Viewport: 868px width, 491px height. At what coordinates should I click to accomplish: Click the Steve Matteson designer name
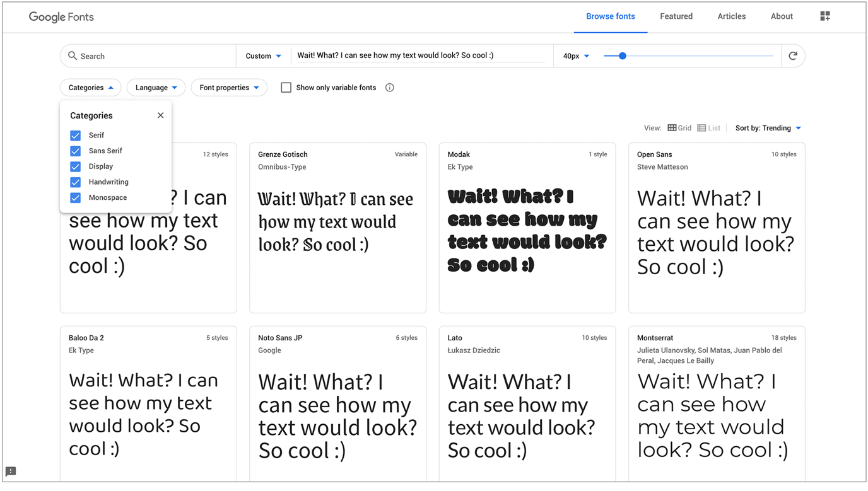662,167
